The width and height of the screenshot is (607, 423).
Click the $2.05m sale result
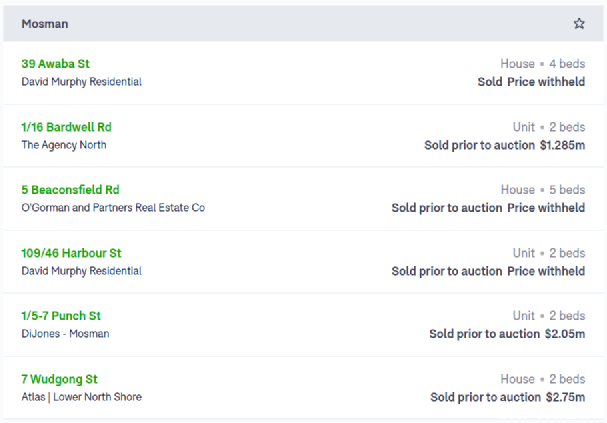[565, 334]
